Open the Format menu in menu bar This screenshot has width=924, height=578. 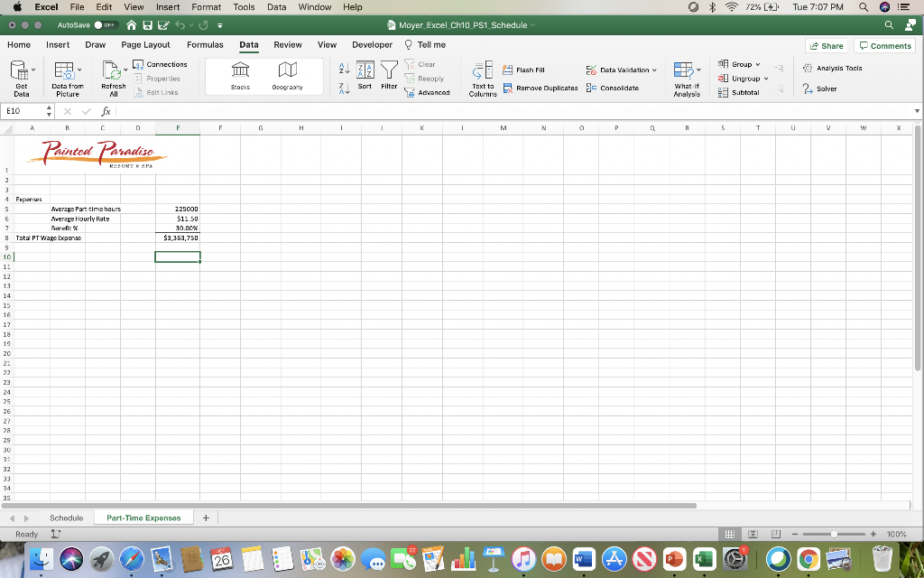pos(207,7)
